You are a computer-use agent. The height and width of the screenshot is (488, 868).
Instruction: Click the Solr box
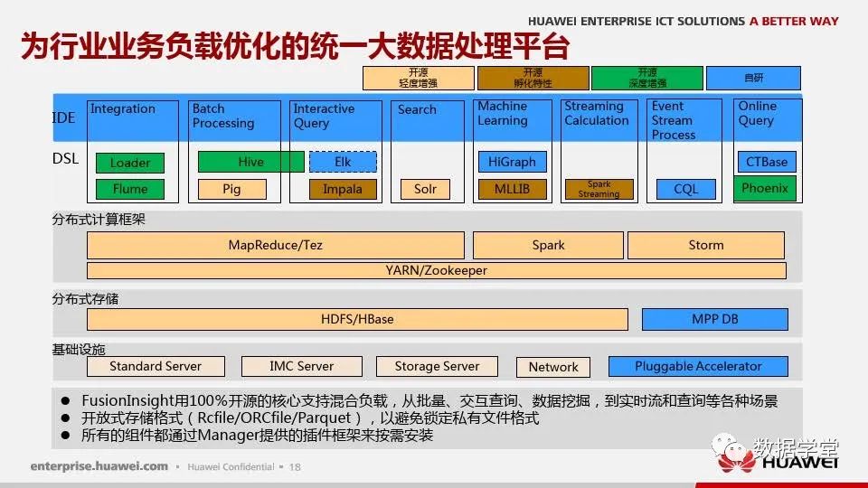click(425, 189)
